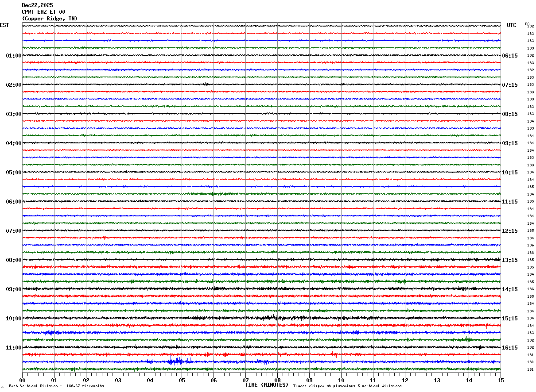Click the TIME (MINUTES) axis title
Viewport: 536px width, 392px height.
point(267,385)
